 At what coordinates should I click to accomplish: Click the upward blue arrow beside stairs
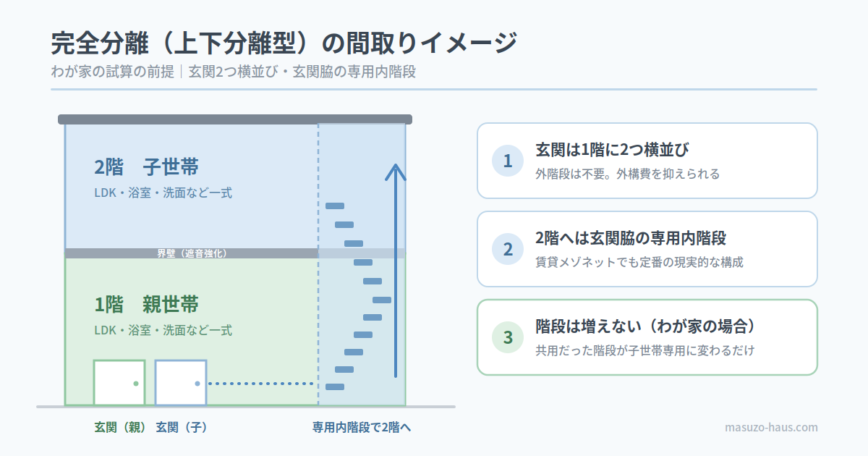(x=396, y=271)
